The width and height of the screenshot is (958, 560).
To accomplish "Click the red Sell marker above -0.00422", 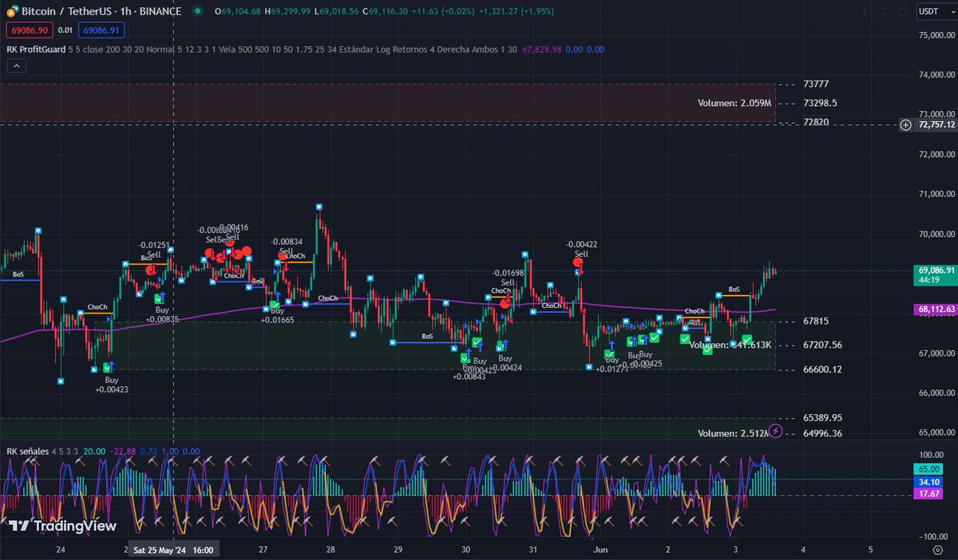I will pyautogui.click(x=579, y=262).
